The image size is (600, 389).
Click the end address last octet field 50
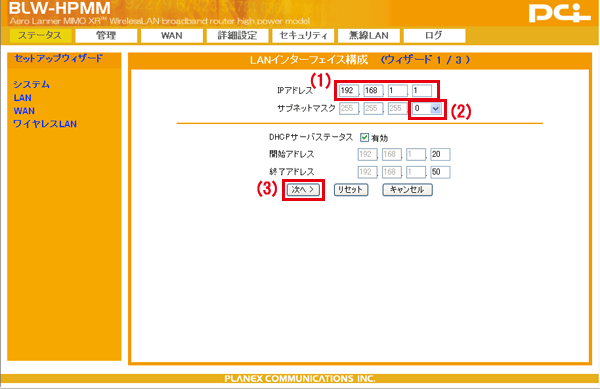click(440, 172)
